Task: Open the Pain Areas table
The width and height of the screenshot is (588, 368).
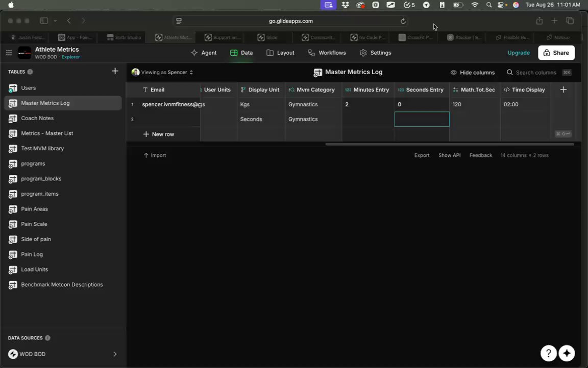Action: click(63, 209)
